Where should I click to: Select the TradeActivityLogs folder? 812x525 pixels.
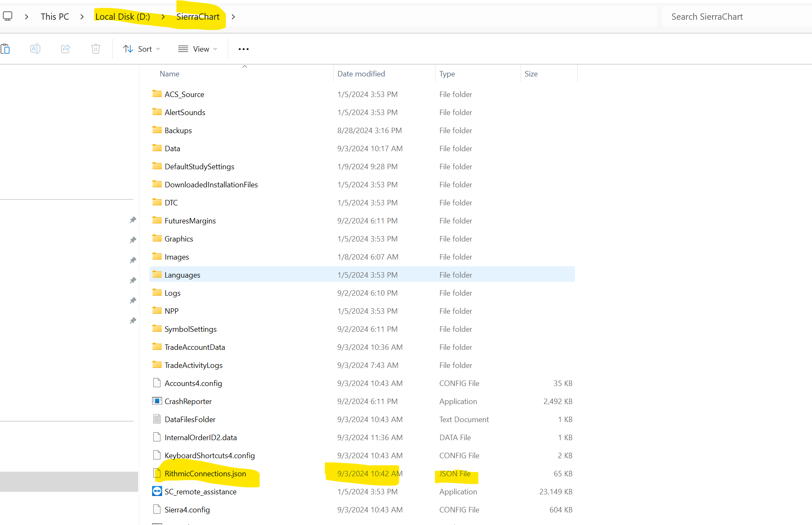[193, 365]
